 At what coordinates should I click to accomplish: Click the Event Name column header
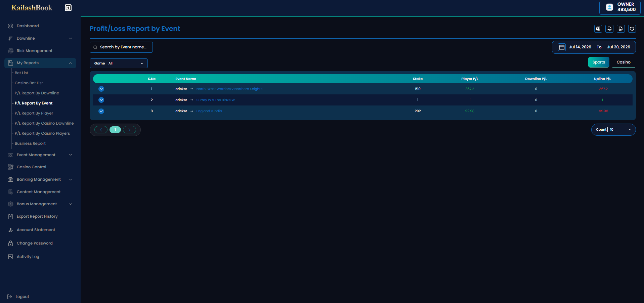186,79
